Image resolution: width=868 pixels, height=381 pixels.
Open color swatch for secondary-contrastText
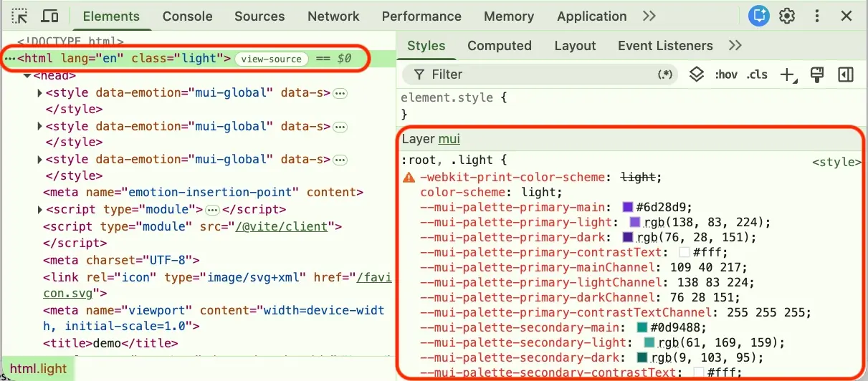[x=698, y=372]
